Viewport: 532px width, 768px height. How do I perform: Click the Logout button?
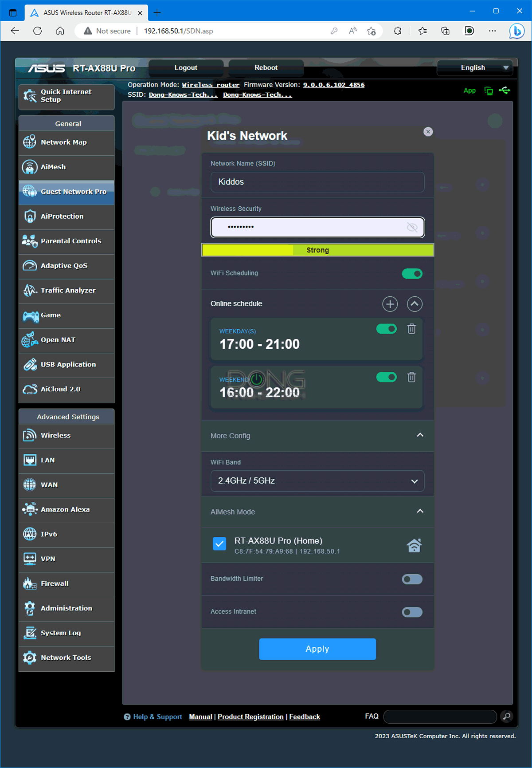pos(186,68)
